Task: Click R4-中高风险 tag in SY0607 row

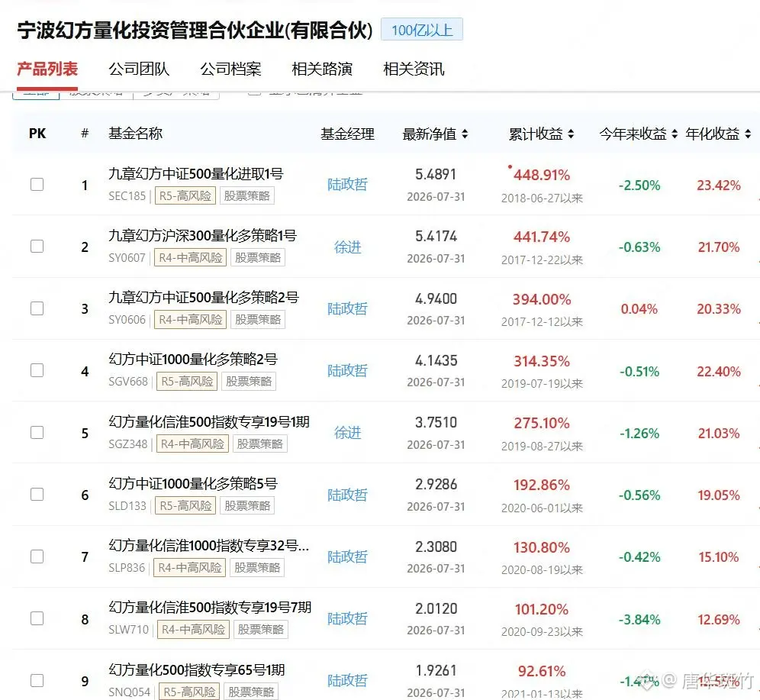Action: (x=190, y=258)
